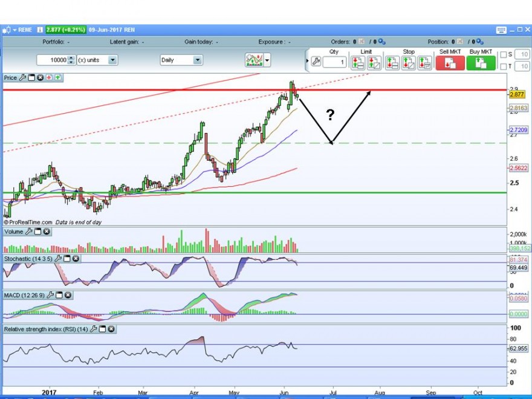Click the Gain today label
This screenshot has width=532, height=399.
pyautogui.click(x=199, y=42)
